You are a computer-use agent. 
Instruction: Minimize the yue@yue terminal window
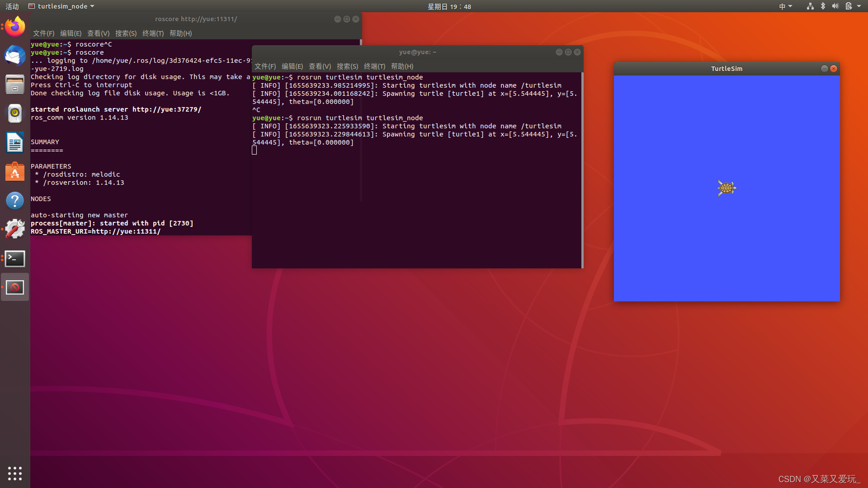coord(559,52)
